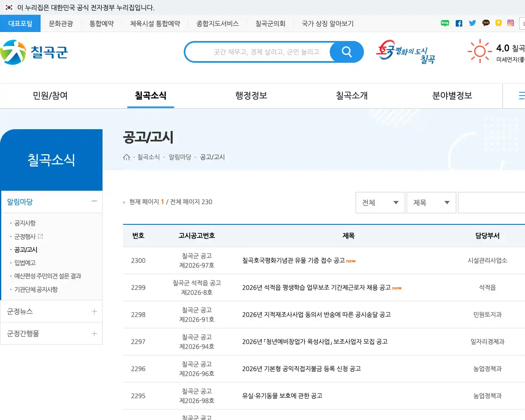The height and width of the screenshot is (420, 525).
Task: Expand the 군정뉴스 sidebar section
Action: pyautogui.click(x=94, y=311)
